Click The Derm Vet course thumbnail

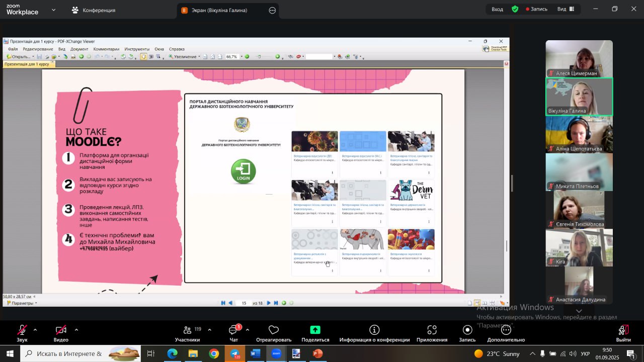[411, 190]
